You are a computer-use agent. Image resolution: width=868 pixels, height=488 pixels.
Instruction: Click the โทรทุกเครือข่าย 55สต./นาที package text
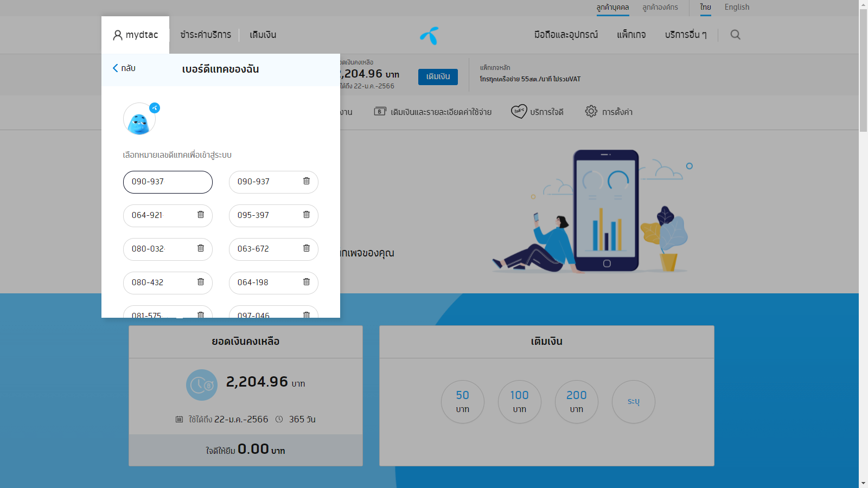point(530,79)
